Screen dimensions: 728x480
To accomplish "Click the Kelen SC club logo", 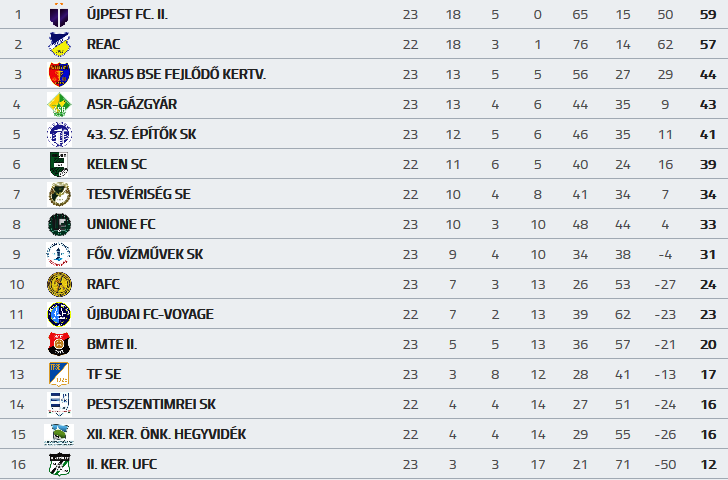I will pos(60,164).
